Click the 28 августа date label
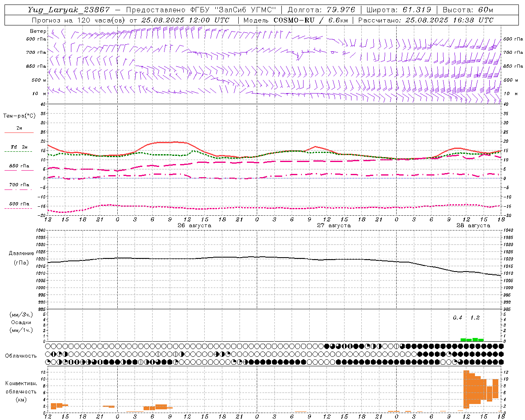Screen dimensions: 525x420 pos(473,226)
